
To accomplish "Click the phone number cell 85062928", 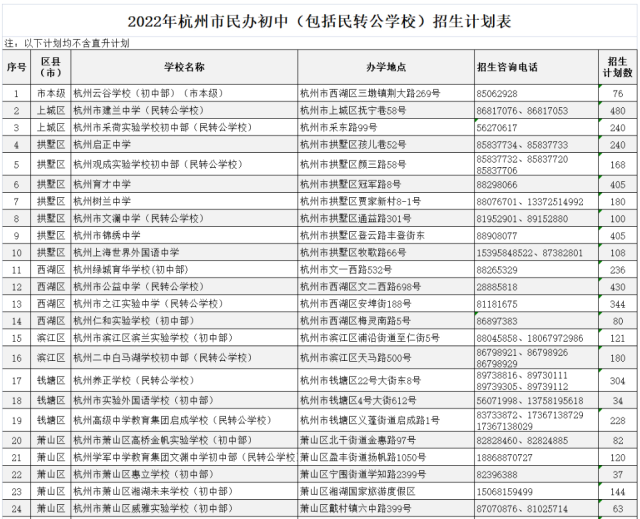I will coord(536,93).
